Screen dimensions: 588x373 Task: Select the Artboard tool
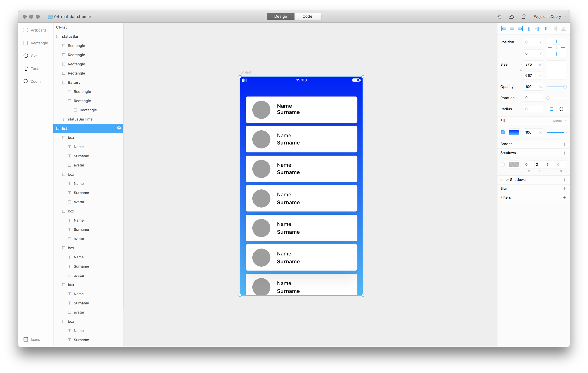pos(34,30)
